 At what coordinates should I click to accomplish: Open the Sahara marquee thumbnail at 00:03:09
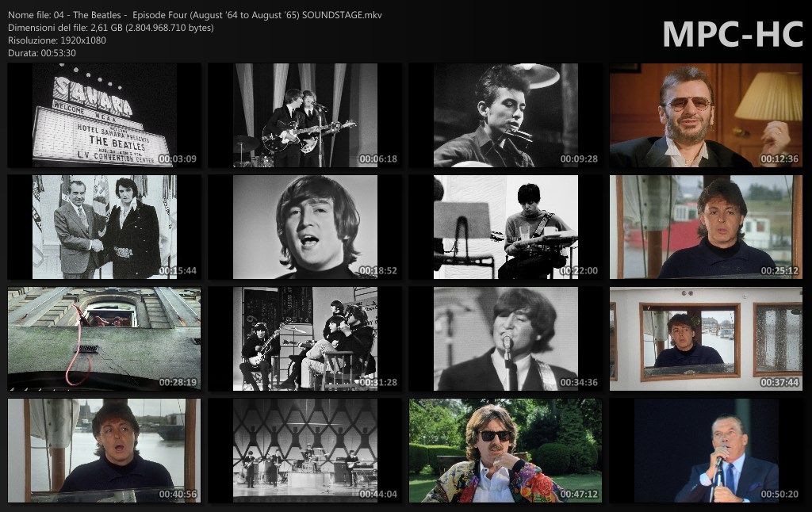pos(104,115)
